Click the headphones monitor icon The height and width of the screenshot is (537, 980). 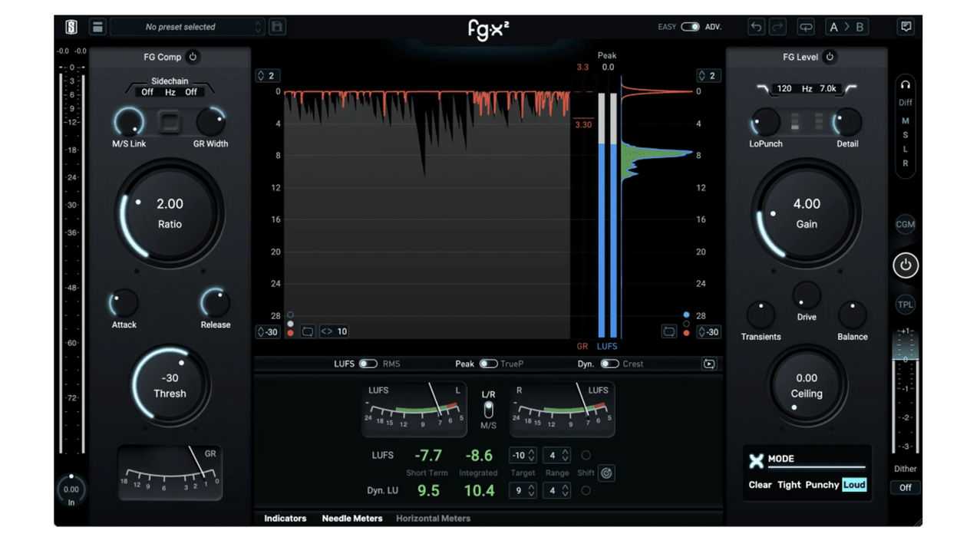click(906, 85)
